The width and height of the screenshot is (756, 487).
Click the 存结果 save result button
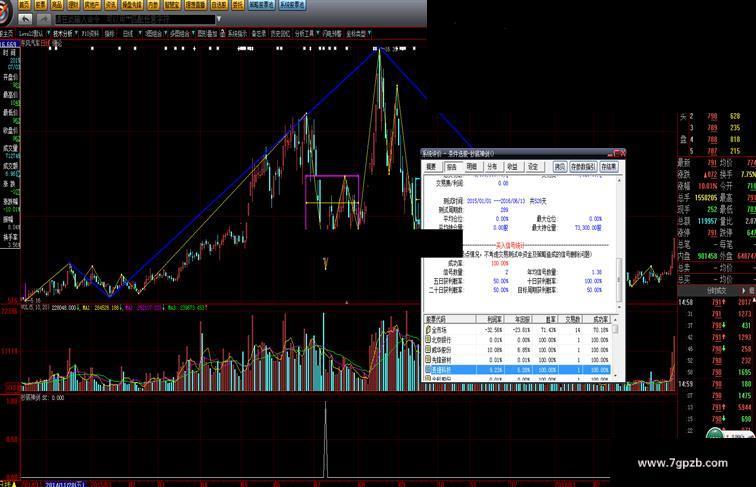[609, 166]
